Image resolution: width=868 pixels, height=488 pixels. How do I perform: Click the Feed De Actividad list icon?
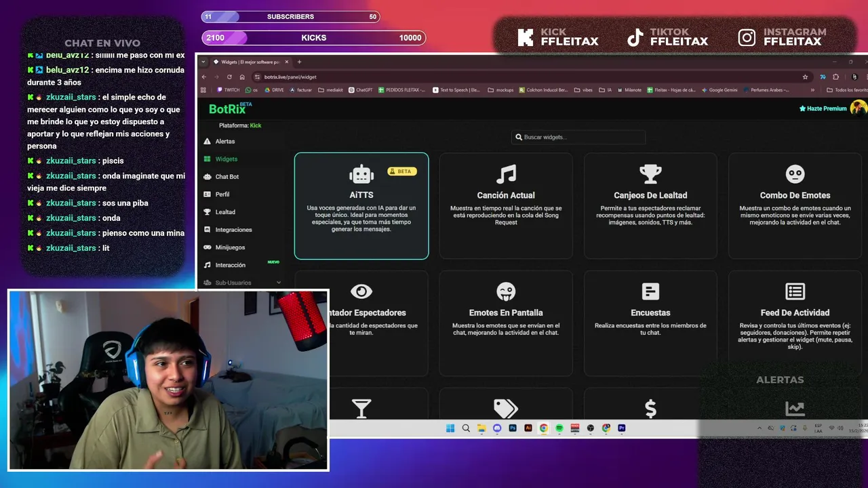tap(795, 291)
